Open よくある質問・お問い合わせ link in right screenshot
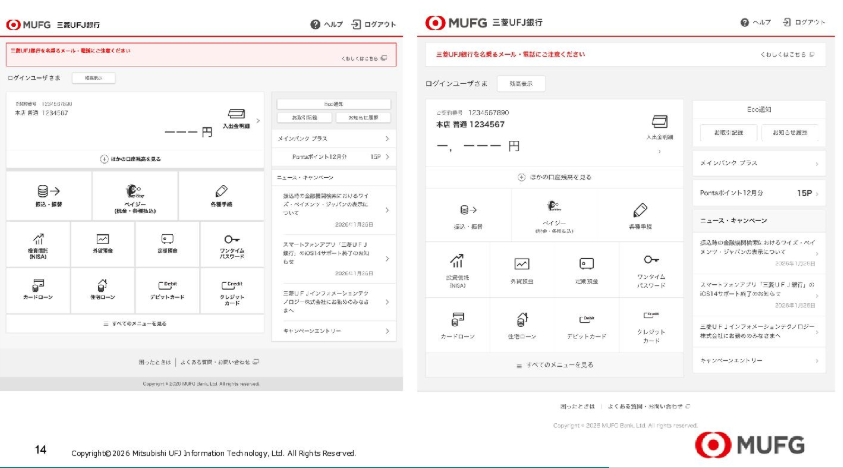The image size is (843, 468). (648, 406)
